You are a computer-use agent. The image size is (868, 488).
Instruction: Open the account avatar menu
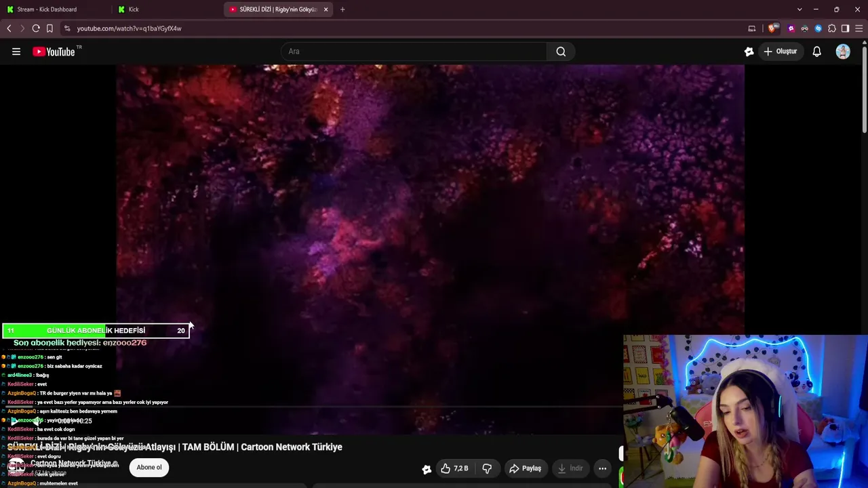843,52
